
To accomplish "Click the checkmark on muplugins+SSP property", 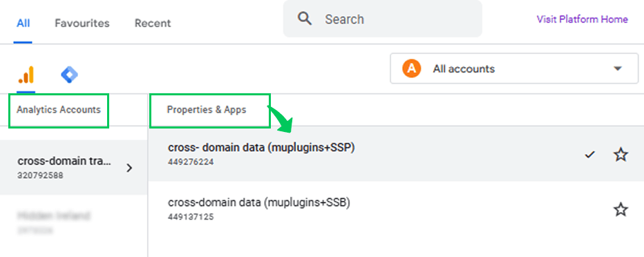I will click(x=590, y=155).
